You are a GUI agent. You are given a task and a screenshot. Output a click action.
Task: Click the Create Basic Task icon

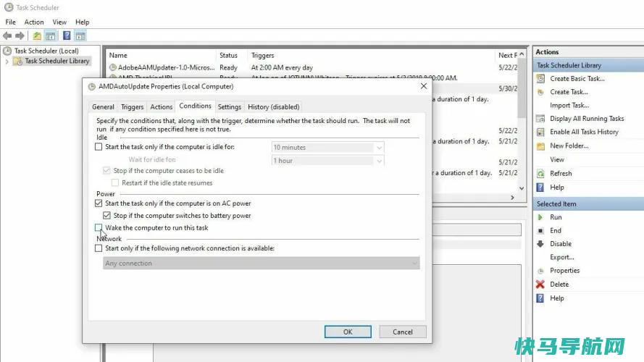pyautogui.click(x=540, y=78)
